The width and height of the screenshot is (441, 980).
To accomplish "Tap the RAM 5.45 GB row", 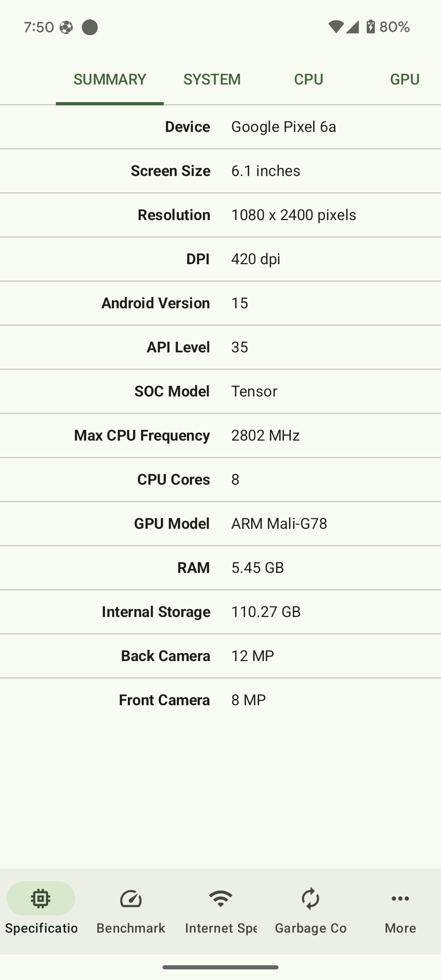I will [220, 568].
